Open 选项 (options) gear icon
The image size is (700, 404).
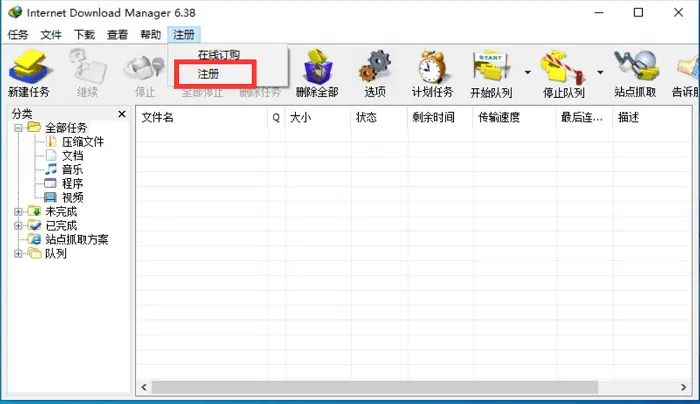pos(375,67)
